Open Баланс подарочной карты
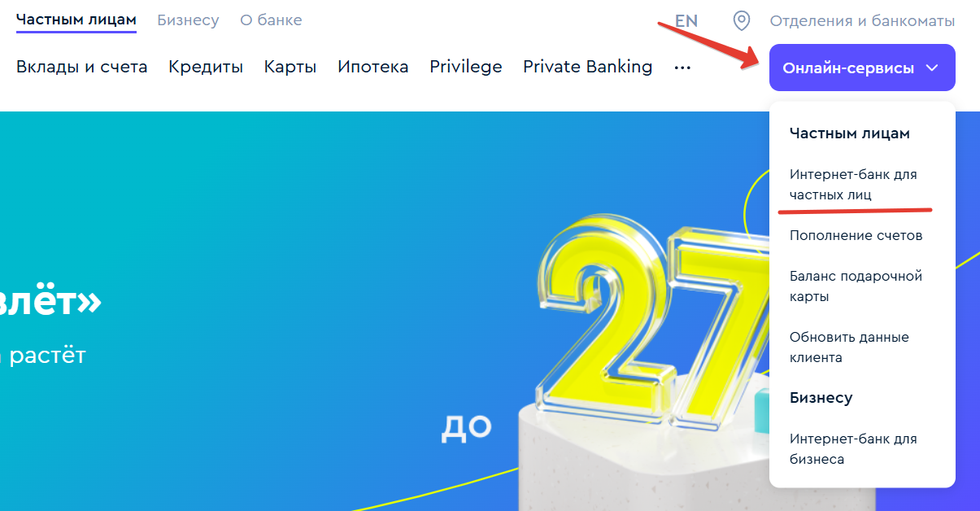 click(856, 286)
